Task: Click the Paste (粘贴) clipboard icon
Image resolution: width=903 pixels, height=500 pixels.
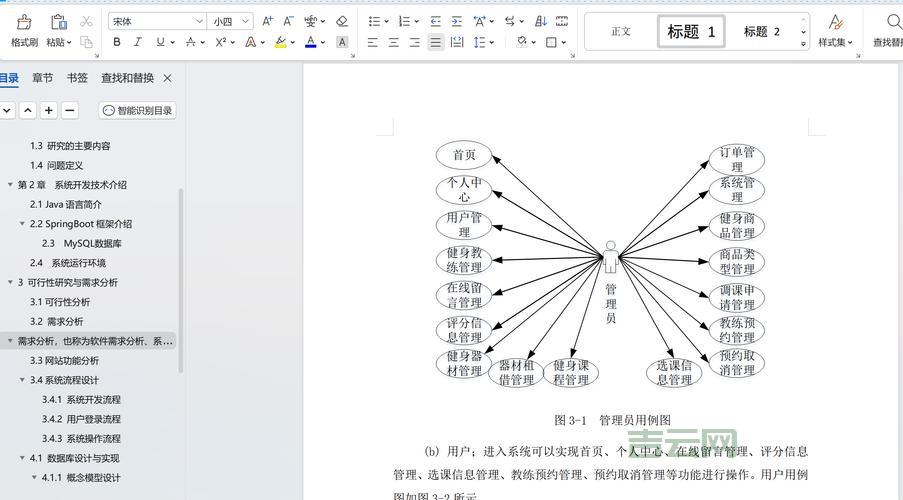Action: (x=58, y=22)
